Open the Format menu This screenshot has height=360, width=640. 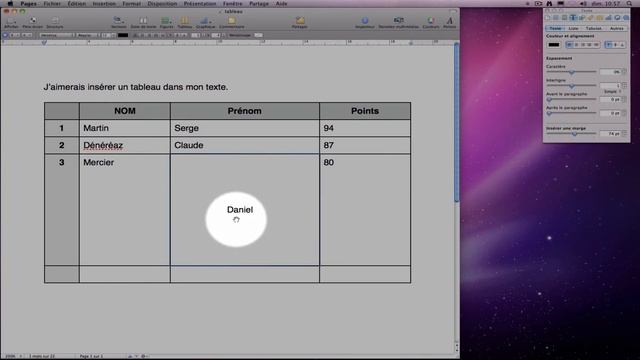(131, 3)
